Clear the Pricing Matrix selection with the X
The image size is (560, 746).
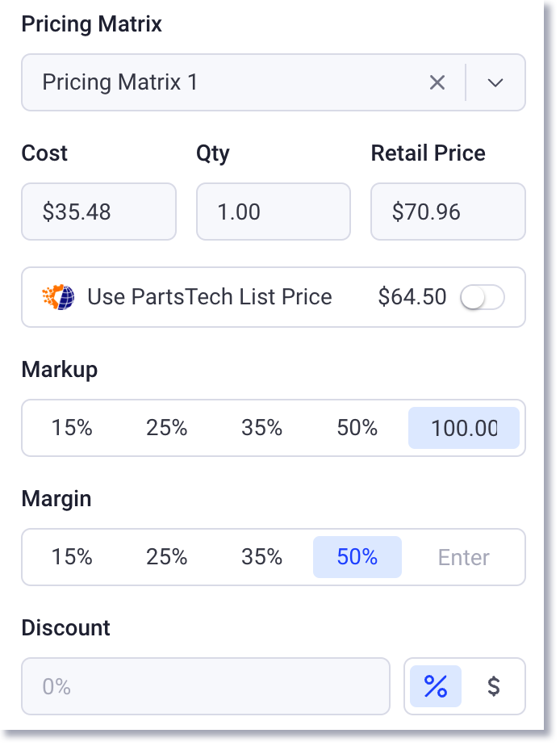[437, 82]
